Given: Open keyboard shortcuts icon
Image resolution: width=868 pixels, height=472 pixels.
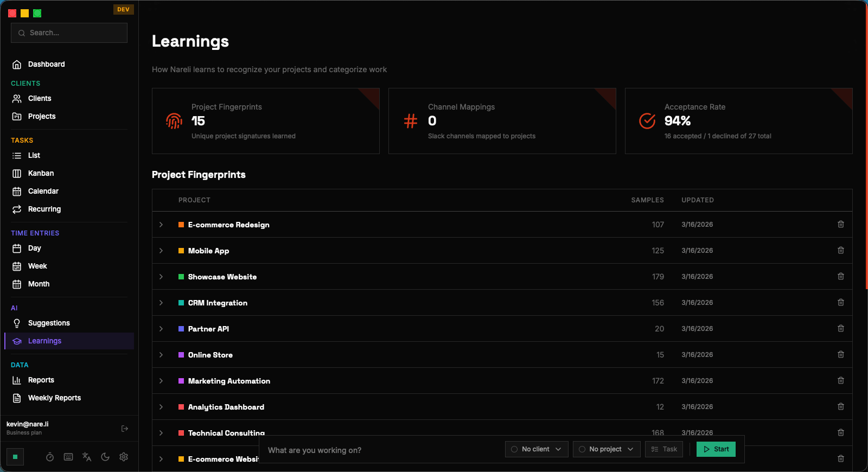Looking at the screenshot, I should coord(68,457).
